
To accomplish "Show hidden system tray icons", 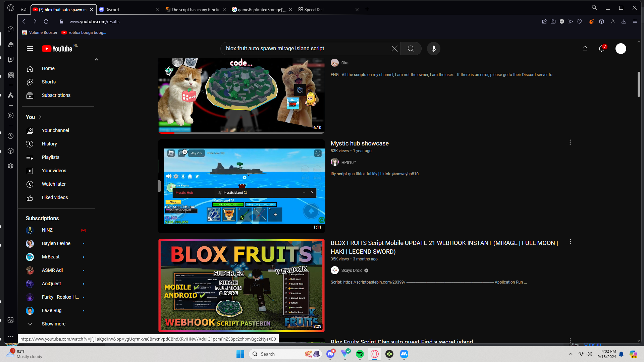I will click(571, 354).
